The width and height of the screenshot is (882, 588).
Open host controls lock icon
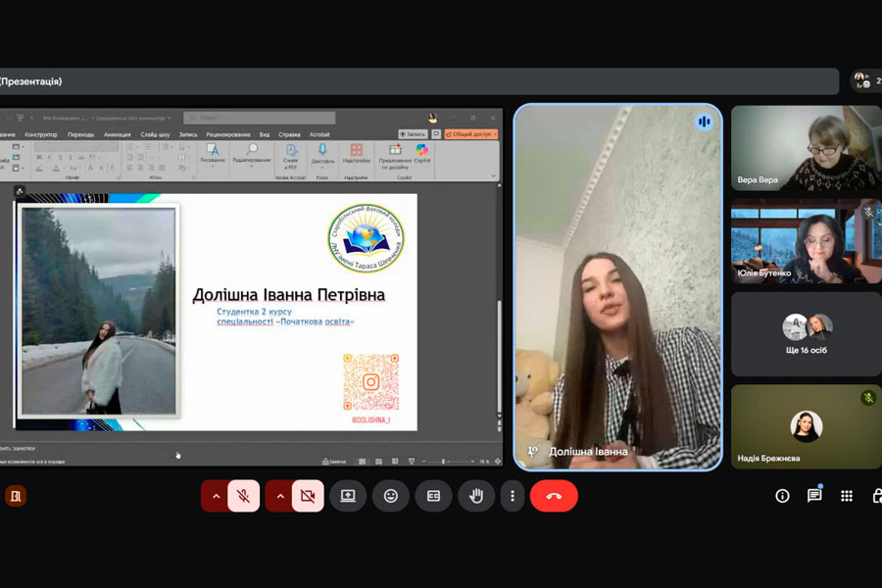876,496
